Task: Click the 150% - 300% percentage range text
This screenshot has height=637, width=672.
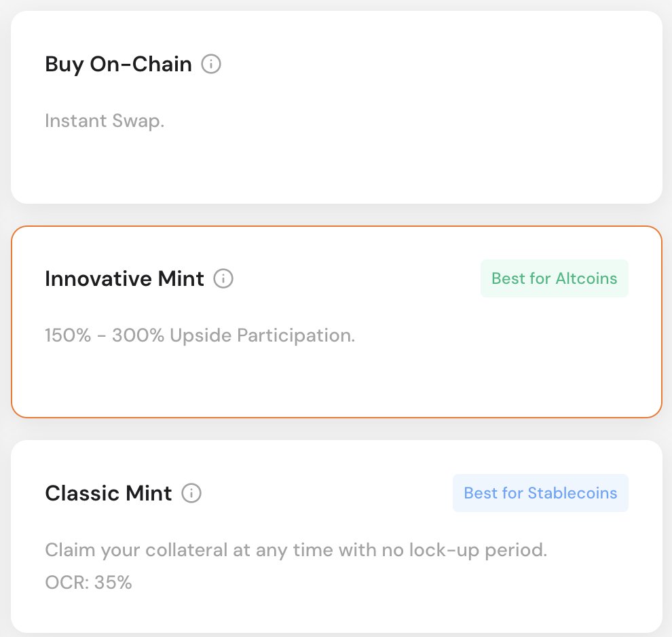Action: click(105, 335)
